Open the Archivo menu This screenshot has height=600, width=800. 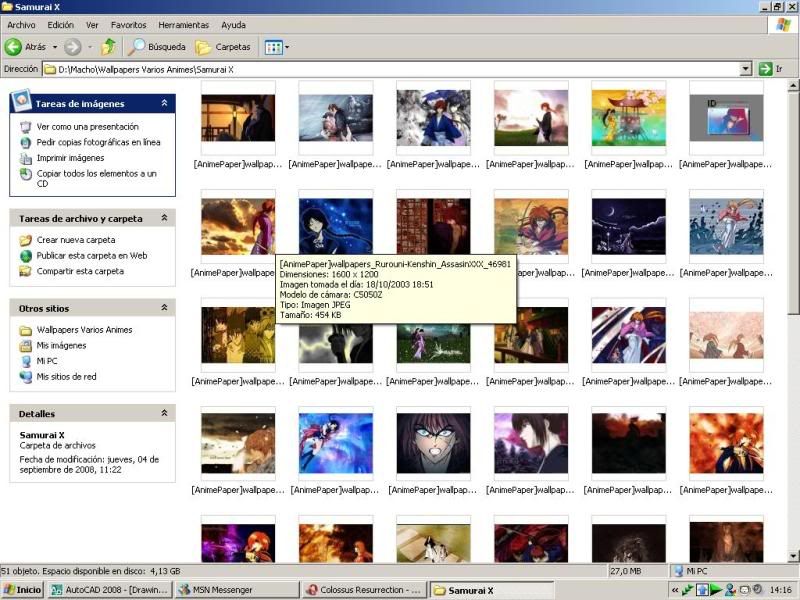[21, 25]
